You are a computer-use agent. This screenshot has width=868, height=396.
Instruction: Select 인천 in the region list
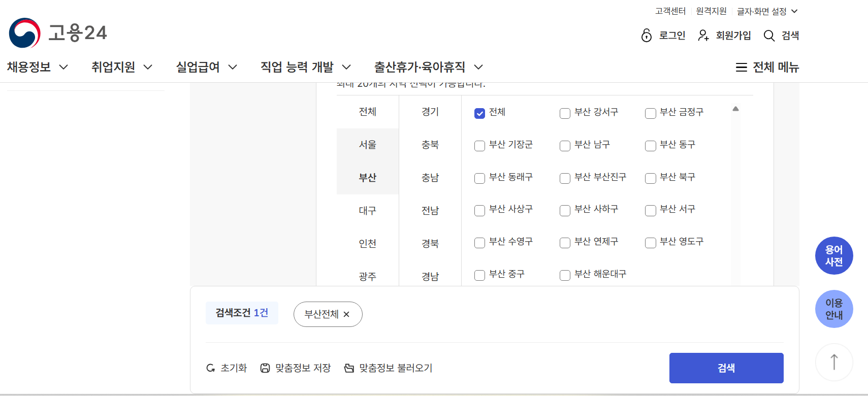[368, 244]
